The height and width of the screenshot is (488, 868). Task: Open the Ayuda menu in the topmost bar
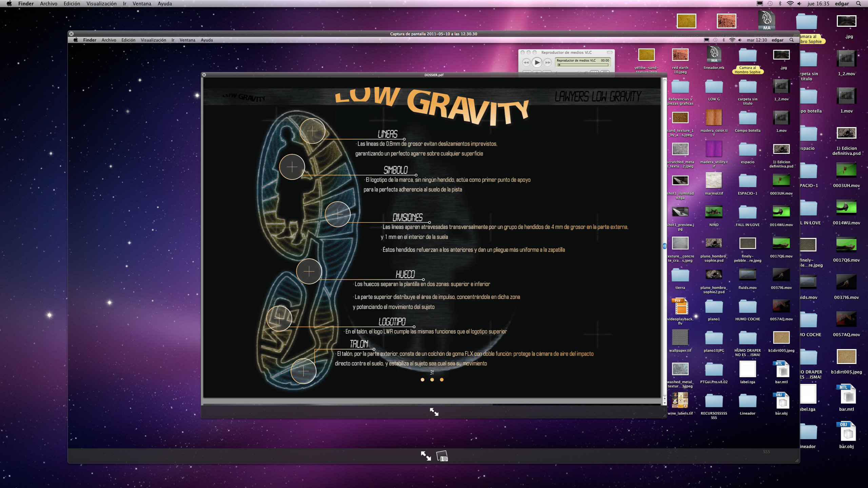165,4
